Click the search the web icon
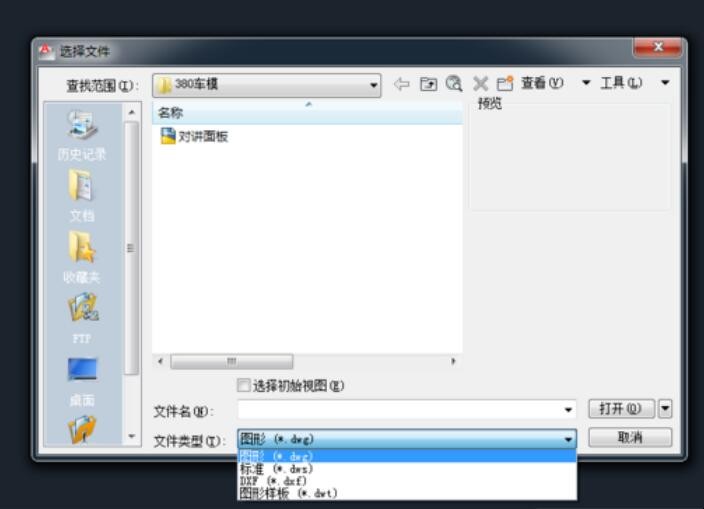704x509 pixels. pyautogui.click(x=453, y=85)
